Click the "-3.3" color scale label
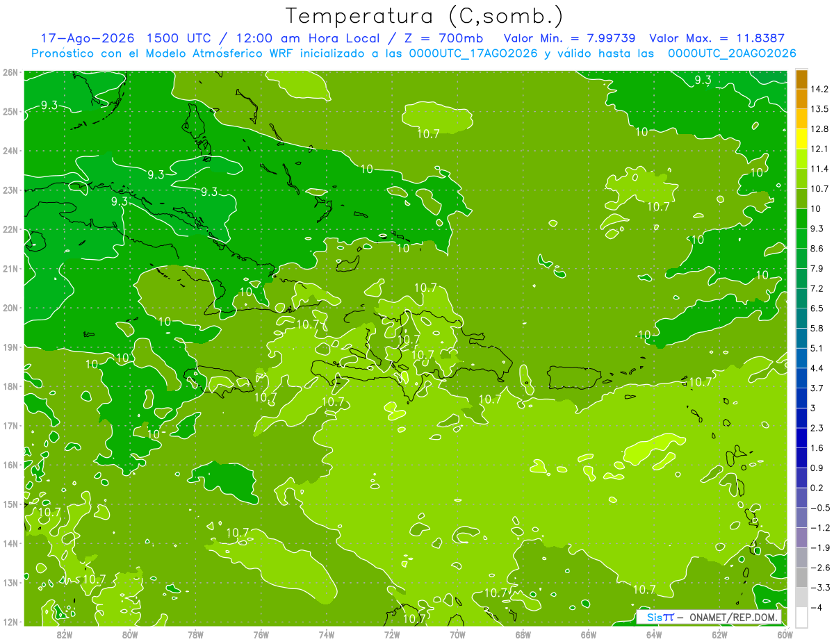 coord(820,588)
